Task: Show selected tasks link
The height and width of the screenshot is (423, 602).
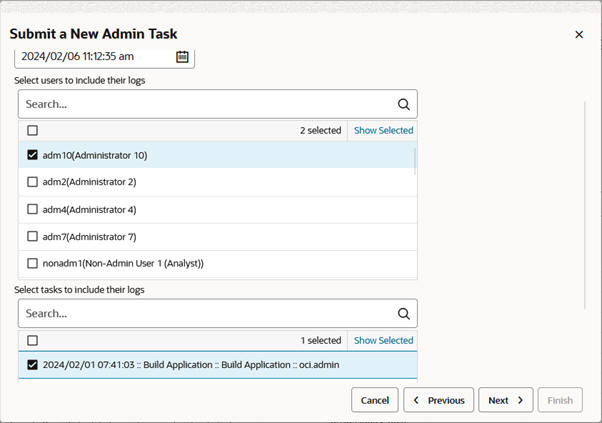Action: (383, 341)
